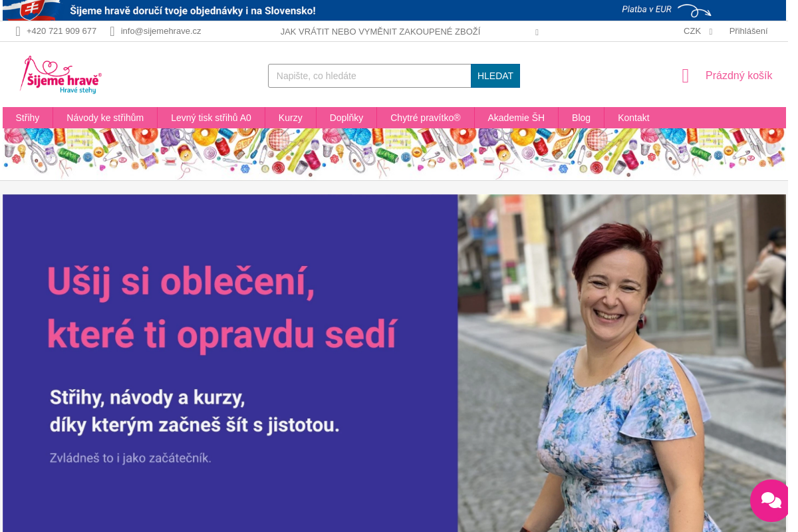The height and width of the screenshot is (532, 798).
Task: Open the Střihy menu dropdown
Action: (x=28, y=118)
